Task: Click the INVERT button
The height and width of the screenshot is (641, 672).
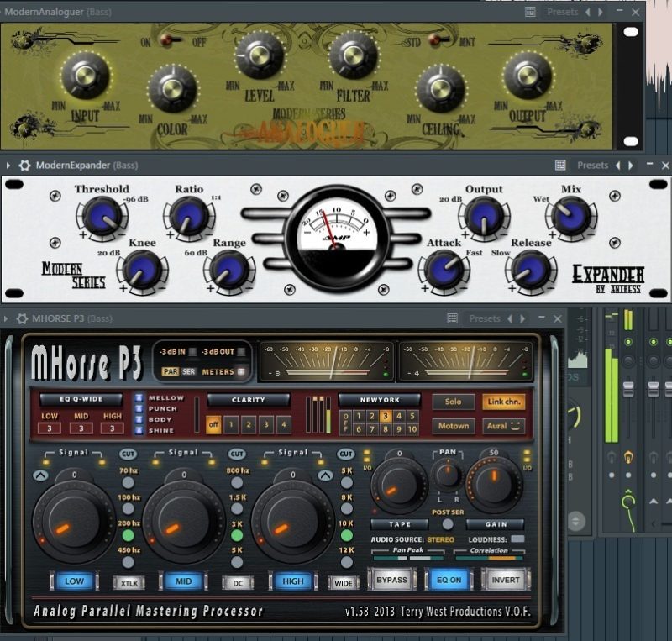Action: coord(506,580)
